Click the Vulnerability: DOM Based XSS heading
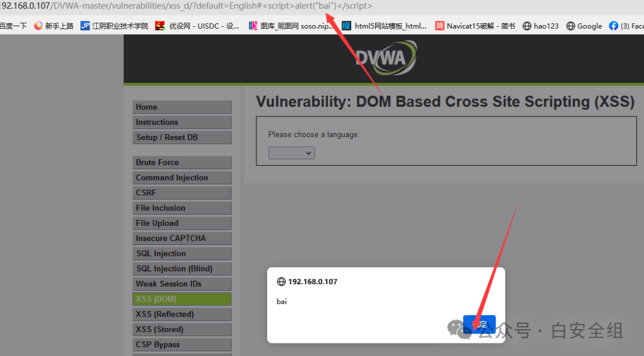Image resolution: width=644 pixels, height=356 pixels. tap(445, 101)
